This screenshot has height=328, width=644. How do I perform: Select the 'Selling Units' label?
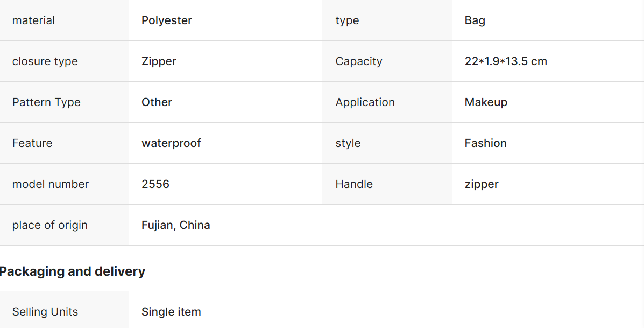(45, 312)
